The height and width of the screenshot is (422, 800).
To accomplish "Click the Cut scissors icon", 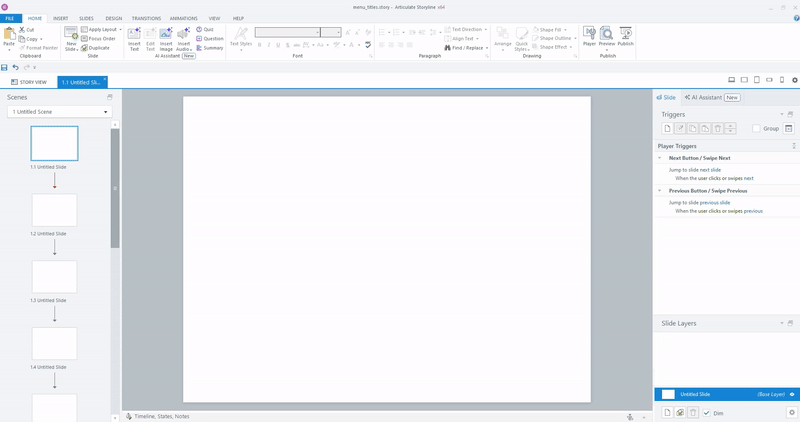I will tap(22, 30).
